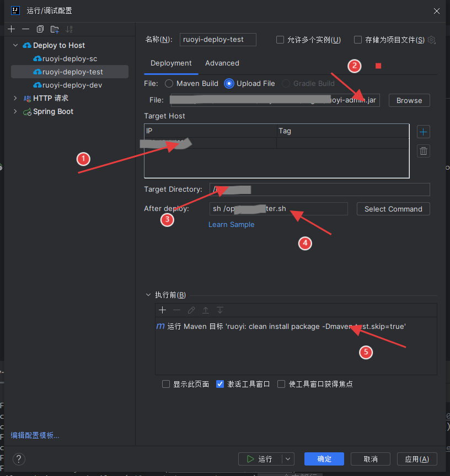Viewport: 450px width, 476px height.
Task: Enable the 允许多个实例 checkbox
Action: click(280, 40)
